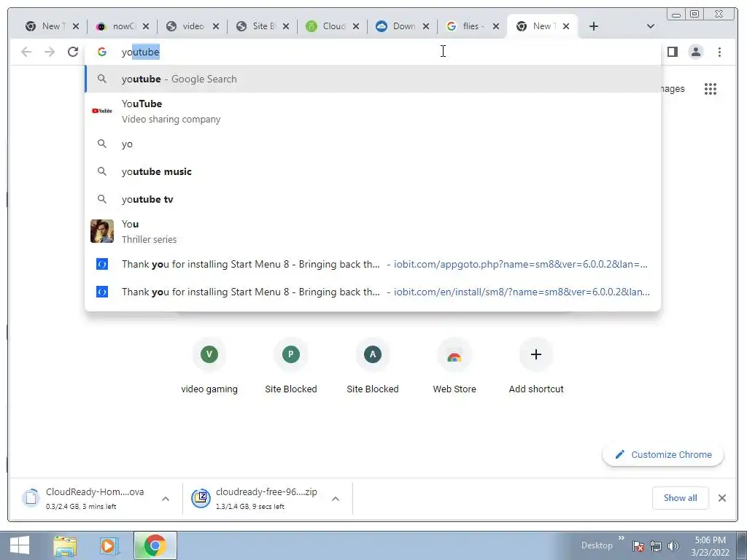Click the Chrome taskbar icon
The image size is (747, 560).
coord(155,545)
